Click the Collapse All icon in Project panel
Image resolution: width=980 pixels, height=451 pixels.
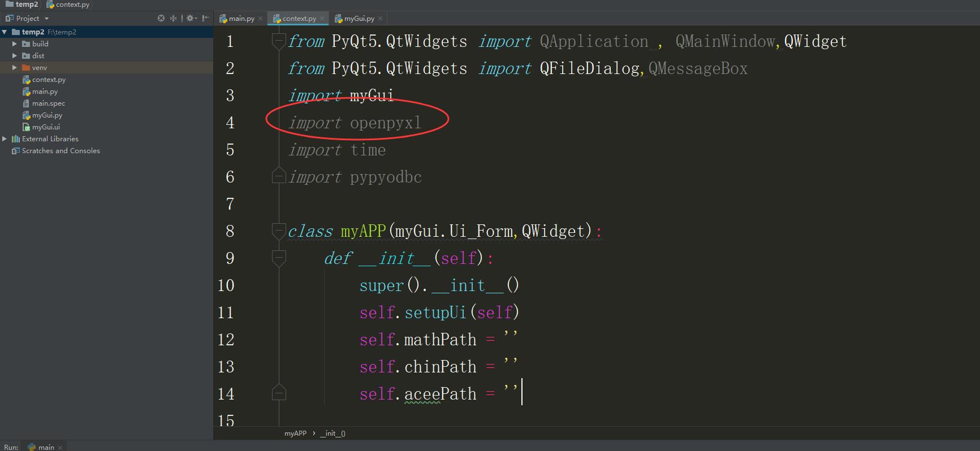174,18
